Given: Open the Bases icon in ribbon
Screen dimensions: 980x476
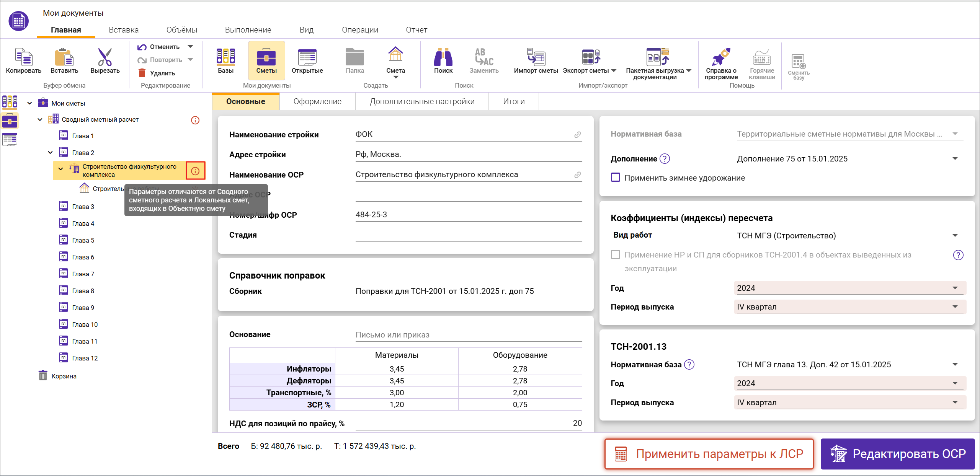Looking at the screenshot, I should tap(225, 57).
